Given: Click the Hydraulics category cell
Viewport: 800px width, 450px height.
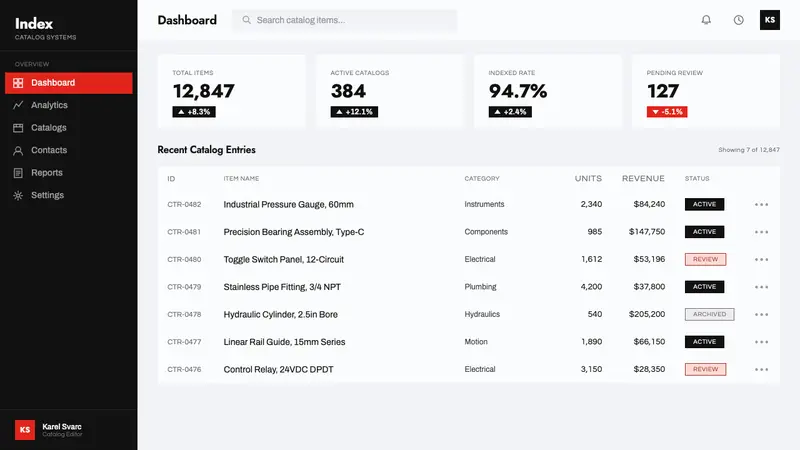Looking at the screenshot, I should (482, 314).
